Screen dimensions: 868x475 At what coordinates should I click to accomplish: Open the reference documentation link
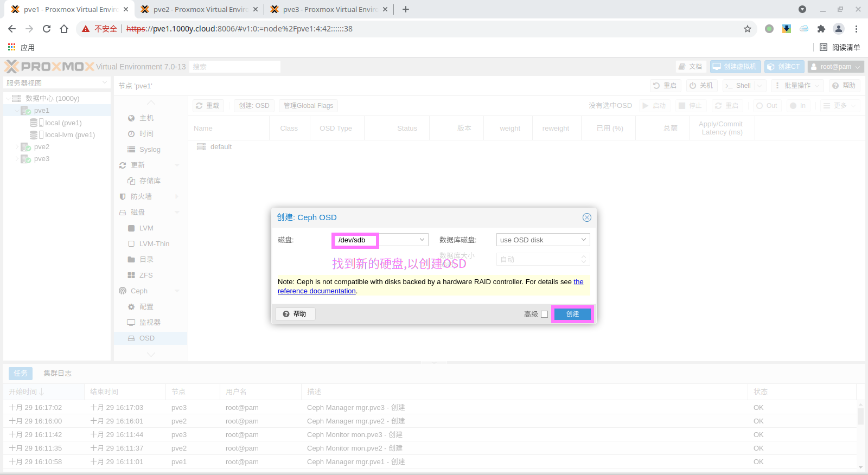pyautogui.click(x=317, y=291)
